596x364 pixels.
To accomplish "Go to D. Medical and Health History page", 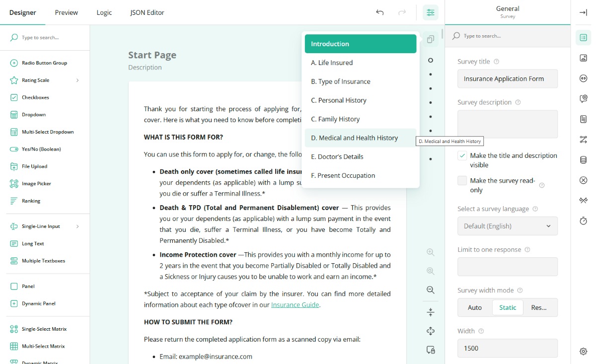I will click(361, 138).
